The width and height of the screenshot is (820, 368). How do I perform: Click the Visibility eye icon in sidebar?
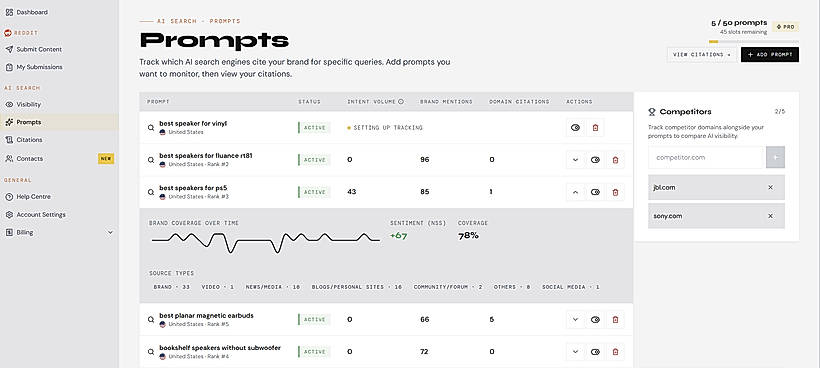tap(9, 104)
